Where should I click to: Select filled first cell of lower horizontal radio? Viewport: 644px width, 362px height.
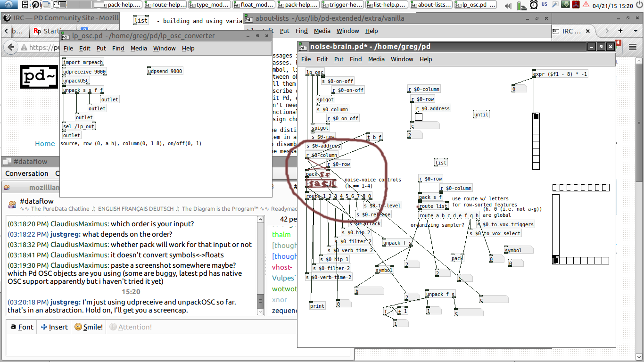pos(556,260)
